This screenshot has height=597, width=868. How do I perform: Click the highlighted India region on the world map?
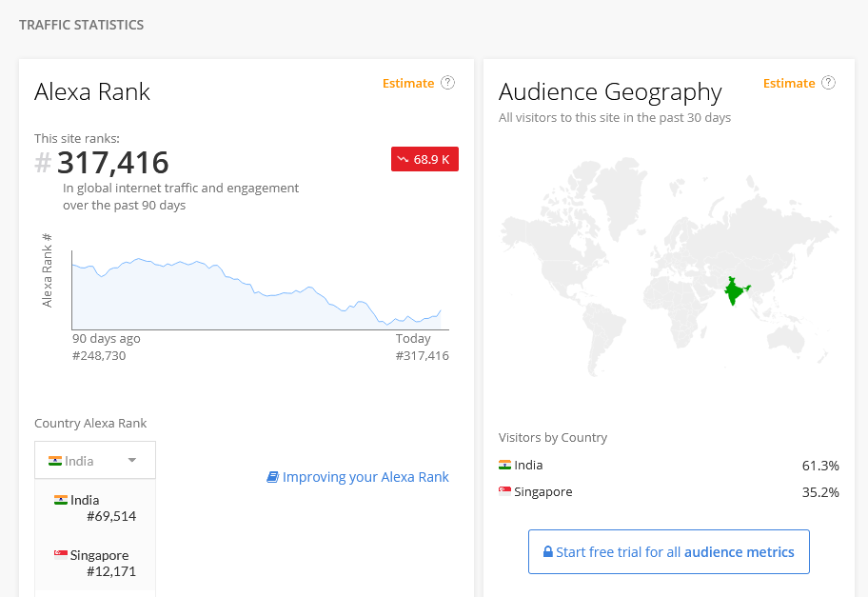tap(734, 291)
